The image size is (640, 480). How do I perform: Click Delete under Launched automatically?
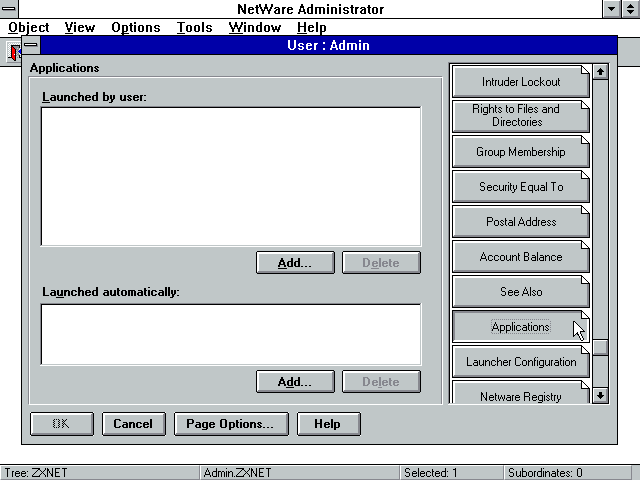(x=381, y=382)
